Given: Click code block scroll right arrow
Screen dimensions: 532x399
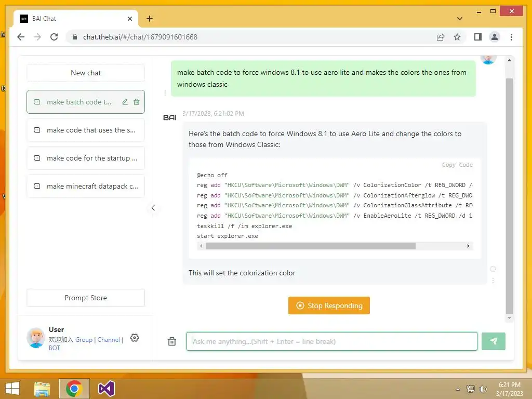Looking at the screenshot, I should point(469,246).
